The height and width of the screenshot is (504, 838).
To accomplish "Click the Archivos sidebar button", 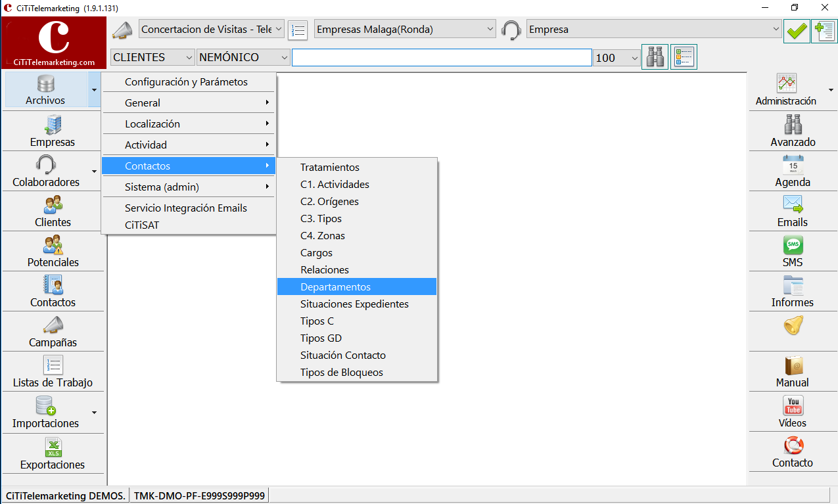I will [x=45, y=90].
